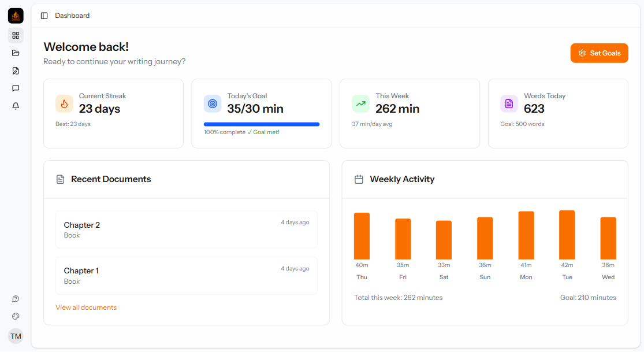Image resolution: width=644 pixels, height=352 pixels.
Task: Open the dashboard grid icon in sidebar
Action: (16, 35)
